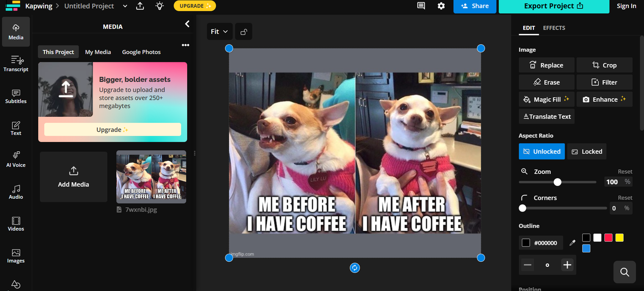Expand the Untitled Project name dropdown
This screenshot has height=291, width=644.
(x=125, y=6)
